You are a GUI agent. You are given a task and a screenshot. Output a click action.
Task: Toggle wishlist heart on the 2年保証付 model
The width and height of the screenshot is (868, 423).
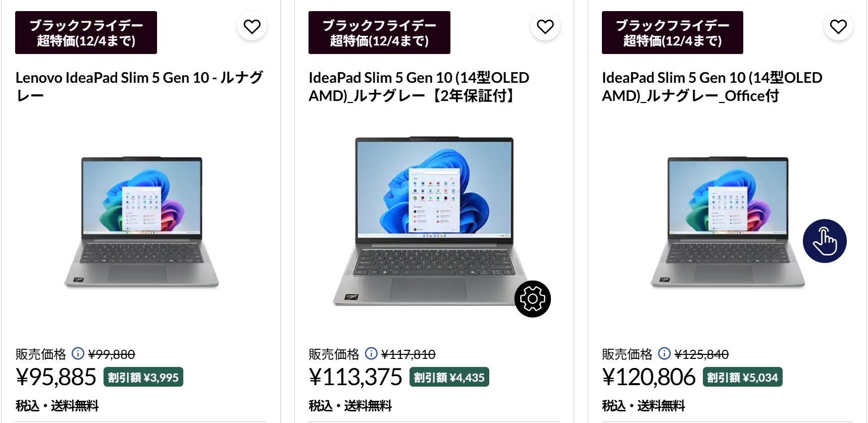[x=545, y=26]
